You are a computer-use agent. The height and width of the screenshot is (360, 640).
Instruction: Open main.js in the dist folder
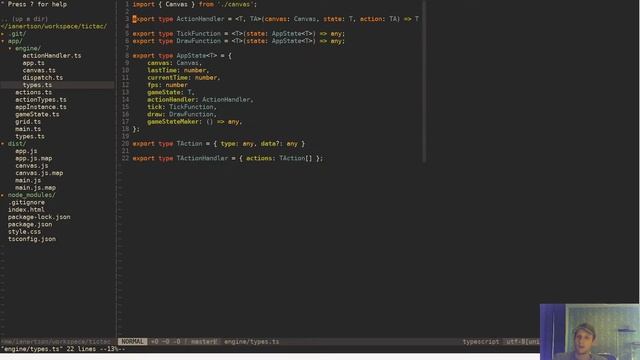pos(28,181)
